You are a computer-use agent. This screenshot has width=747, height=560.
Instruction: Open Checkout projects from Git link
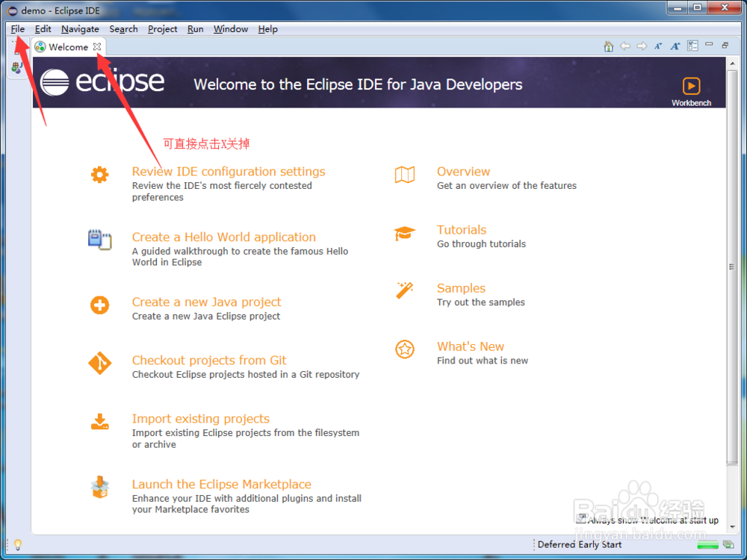[209, 361]
